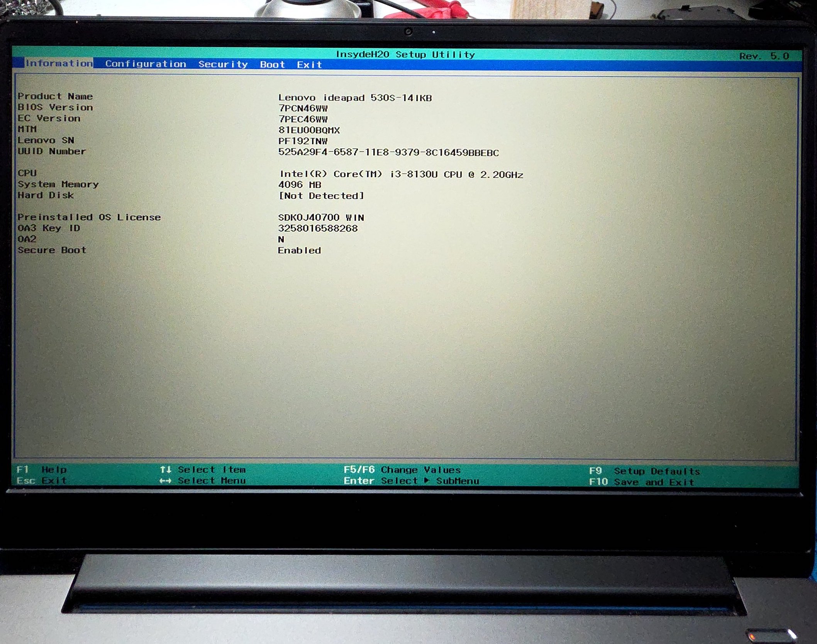Click the Esc Exit hint
817x644 pixels.
pyautogui.click(x=42, y=481)
